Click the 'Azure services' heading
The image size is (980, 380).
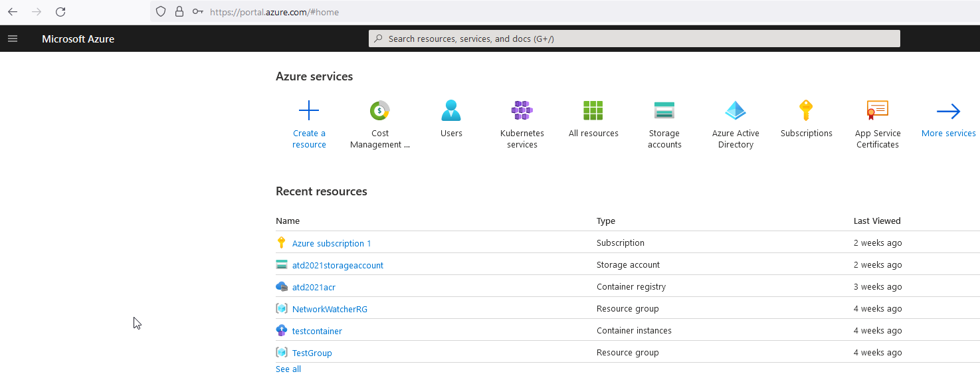tap(314, 76)
